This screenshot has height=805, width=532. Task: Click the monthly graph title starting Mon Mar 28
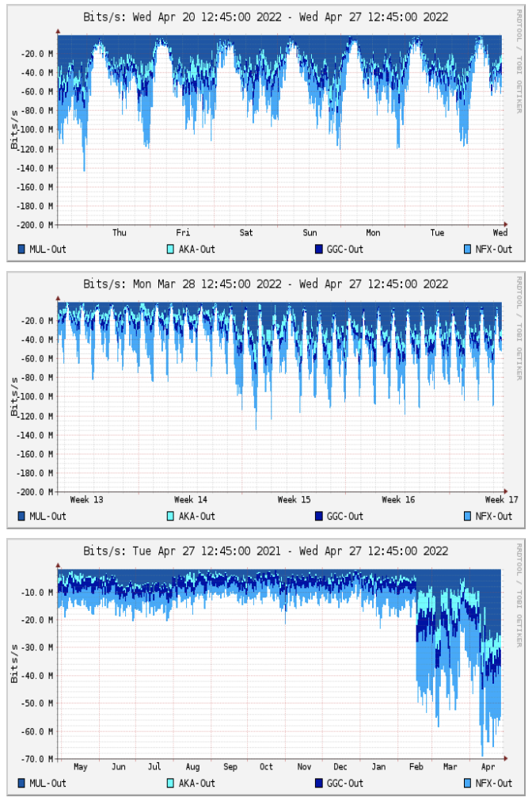(266, 284)
